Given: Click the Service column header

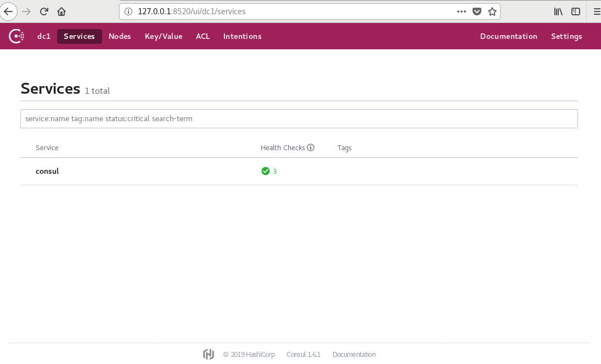Looking at the screenshot, I should [47, 148].
